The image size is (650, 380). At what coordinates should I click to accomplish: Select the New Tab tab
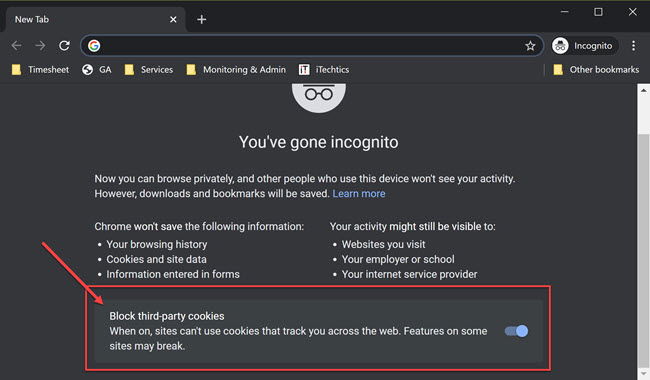coord(95,19)
